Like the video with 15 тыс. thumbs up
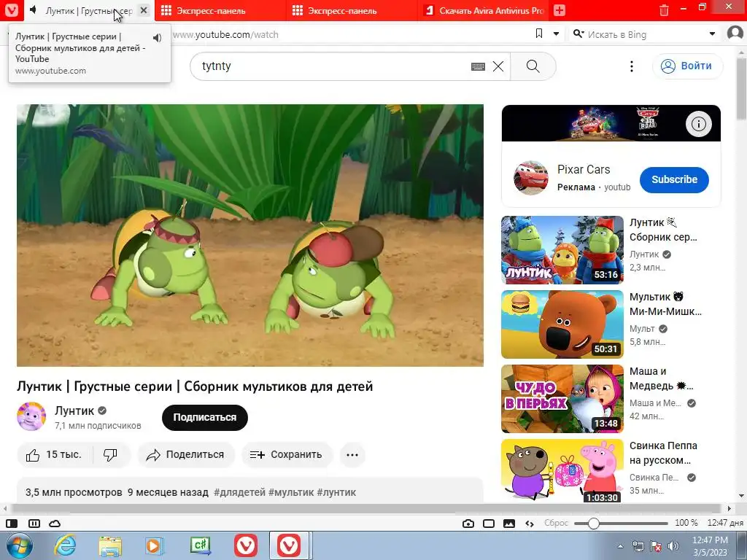The width and height of the screenshot is (747, 560). pos(54,455)
